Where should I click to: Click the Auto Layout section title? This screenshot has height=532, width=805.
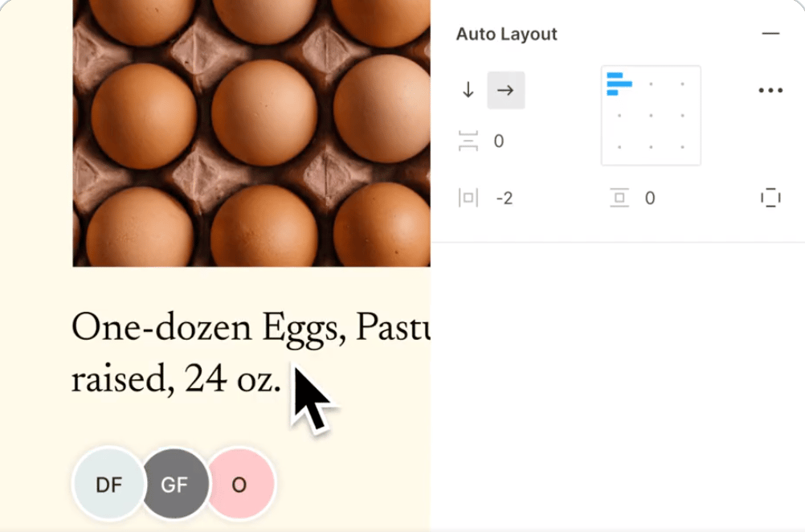507,34
